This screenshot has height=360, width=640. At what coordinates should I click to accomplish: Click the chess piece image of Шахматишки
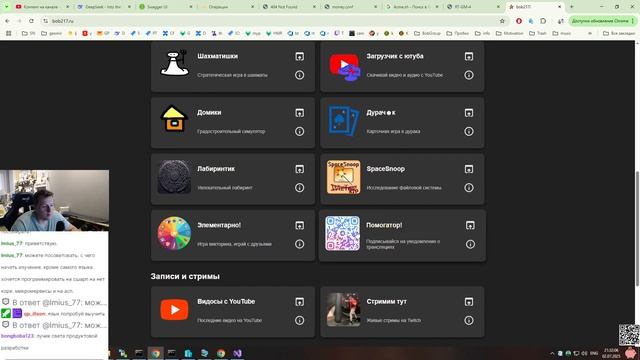(x=174, y=64)
